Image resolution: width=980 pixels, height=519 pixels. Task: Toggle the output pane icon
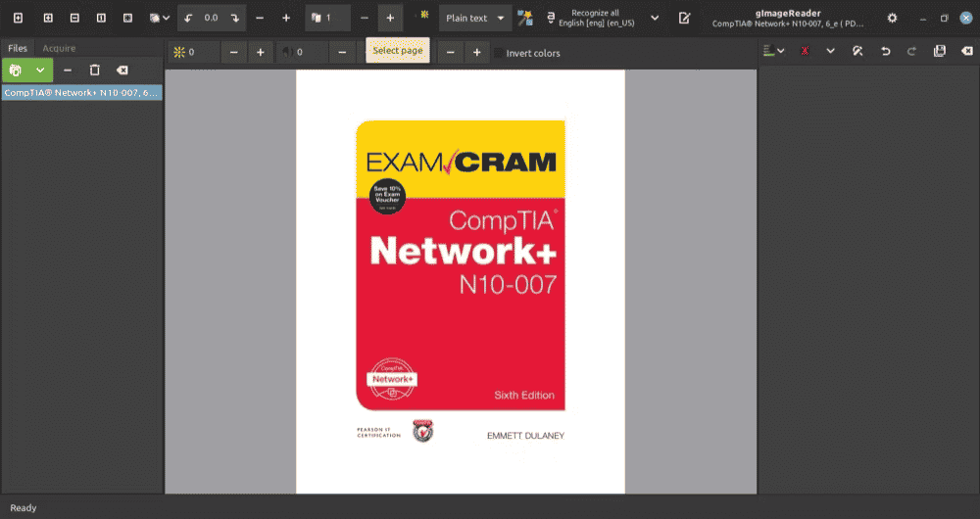click(685, 18)
